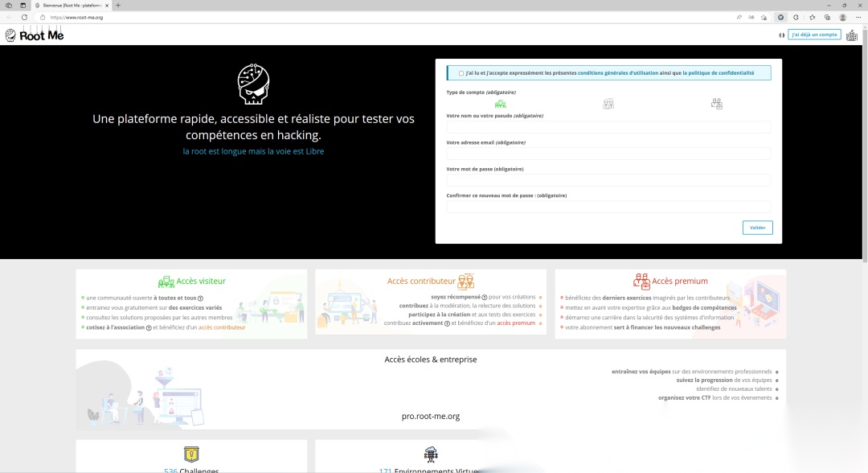The height and width of the screenshot is (473, 868).
Task: Click the Accès contributeur heading icon
Action: 466,282
